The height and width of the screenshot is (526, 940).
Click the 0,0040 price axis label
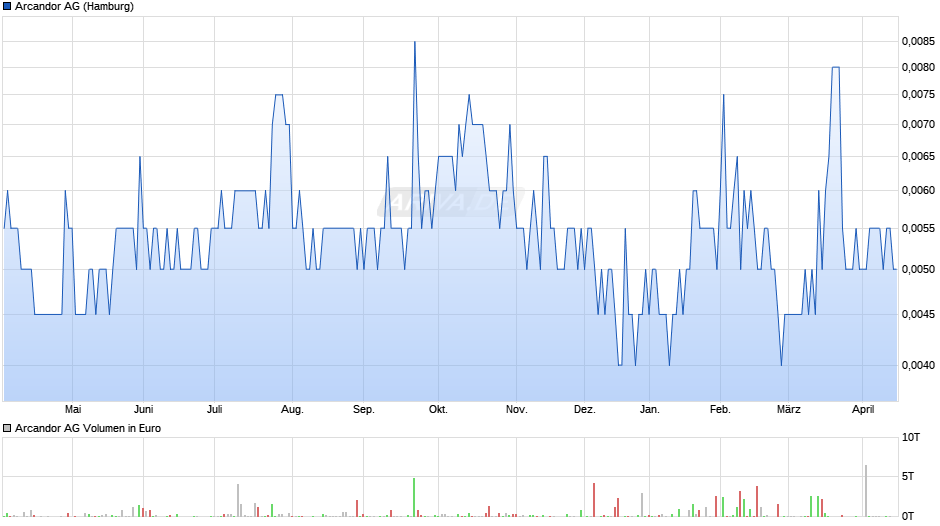(x=918, y=365)
